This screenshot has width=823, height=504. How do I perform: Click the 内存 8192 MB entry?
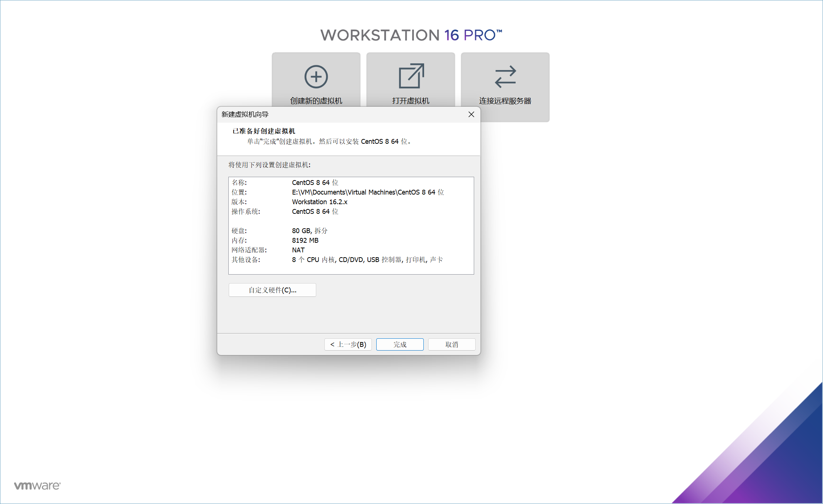point(305,240)
